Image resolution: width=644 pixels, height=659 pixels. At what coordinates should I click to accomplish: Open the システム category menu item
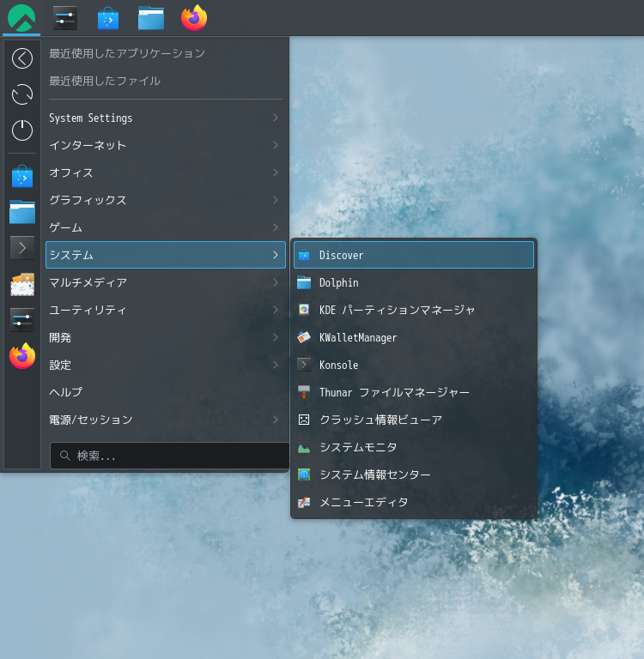166,255
